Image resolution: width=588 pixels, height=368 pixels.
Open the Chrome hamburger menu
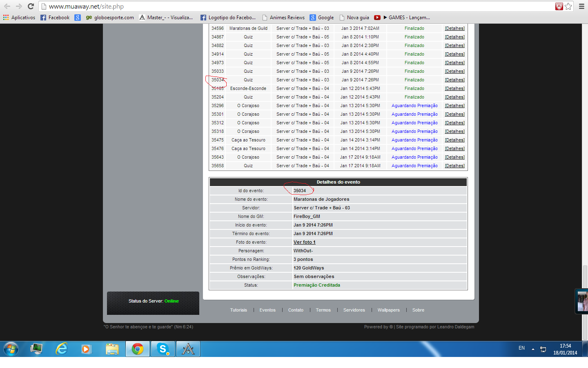coord(581,6)
